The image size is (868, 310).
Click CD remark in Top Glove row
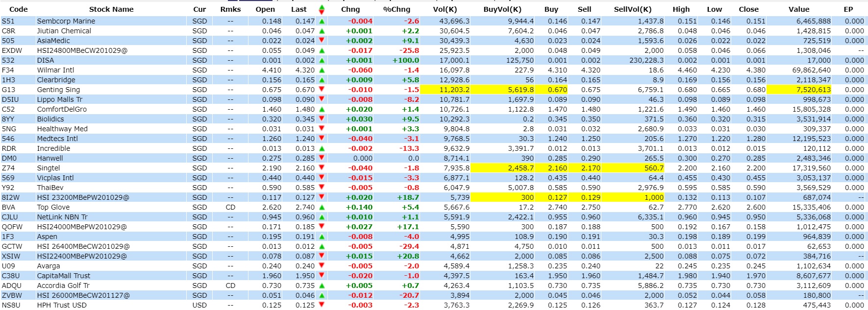(230, 207)
